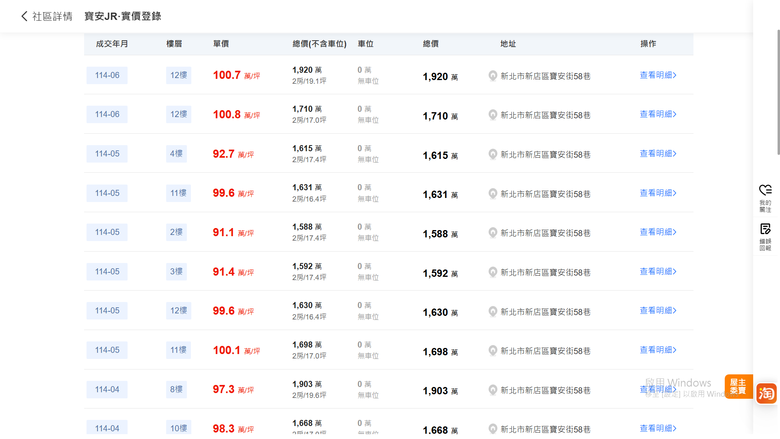Image resolution: width=780 pixels, height=439 pixels.
Task: Click the 3樓 floor tag
Action: point(176,271)
